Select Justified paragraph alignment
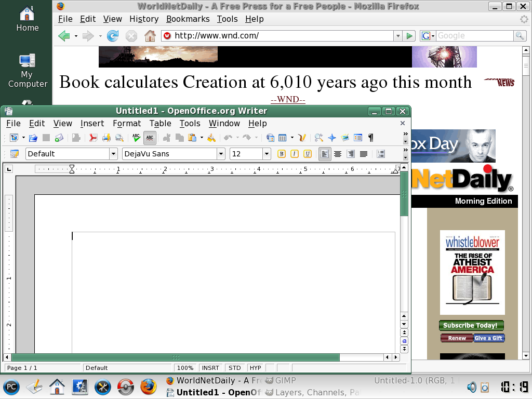532x399 pixels. click(x=363, y=154)
